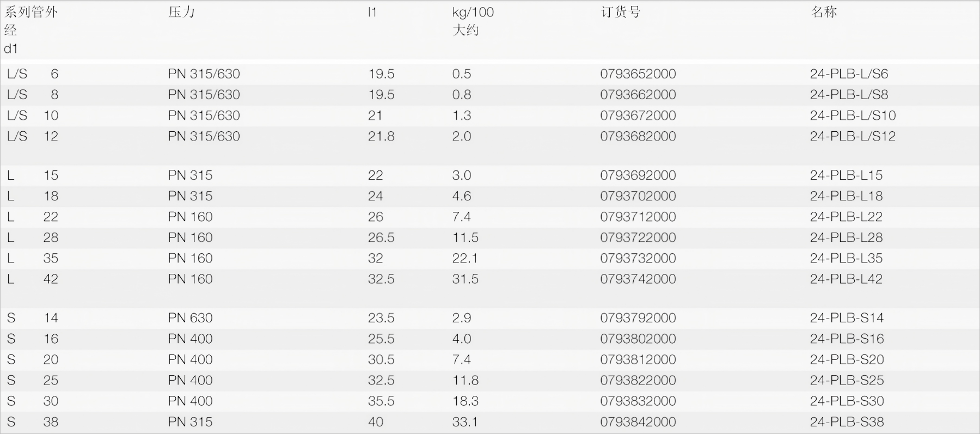Image resolution: width=980 pixels, height=434 pixels.
Task: Select the 22.1 weight cell
Action: (x=465, y=258)
